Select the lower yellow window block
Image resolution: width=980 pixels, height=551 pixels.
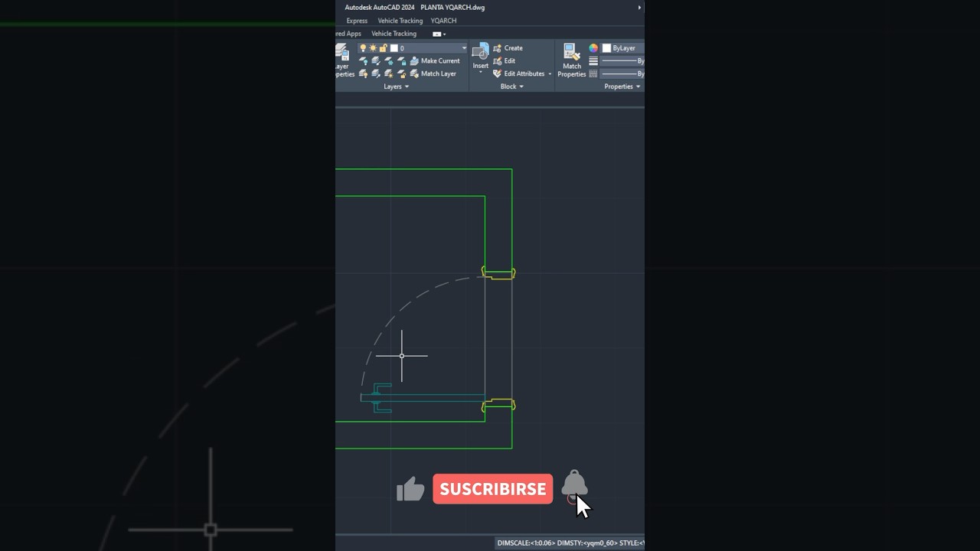[x=498, y=405]
